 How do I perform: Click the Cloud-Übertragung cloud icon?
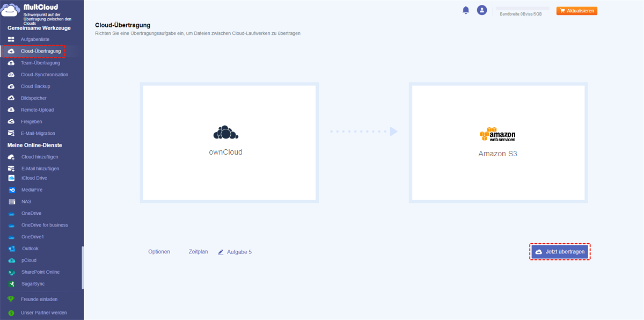11,51
